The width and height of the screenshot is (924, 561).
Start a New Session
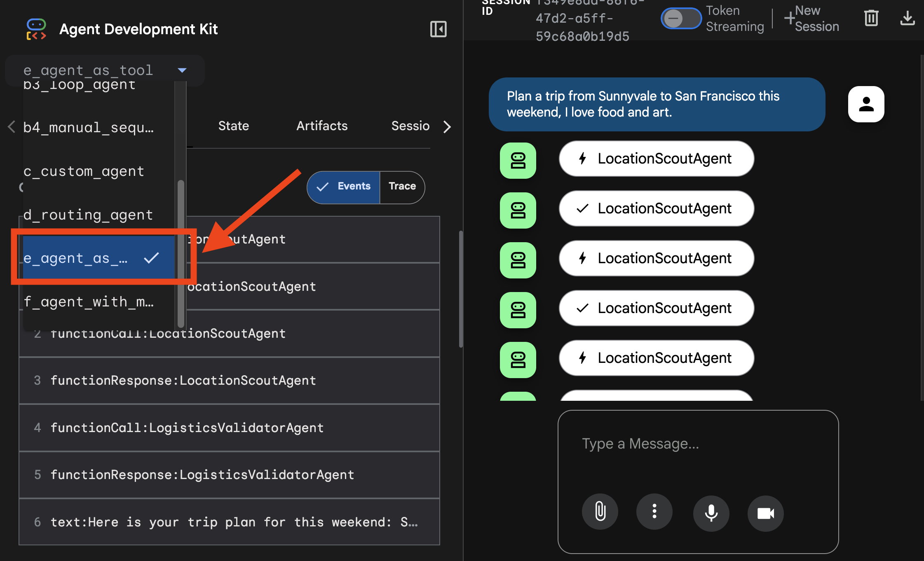point(811,18)
